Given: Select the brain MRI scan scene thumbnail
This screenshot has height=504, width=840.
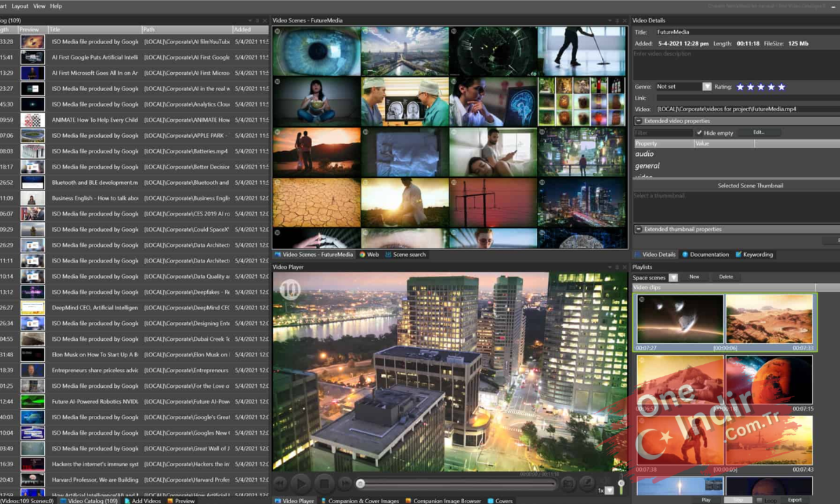Looking at the screenshot, I should (x=405, y=101).
